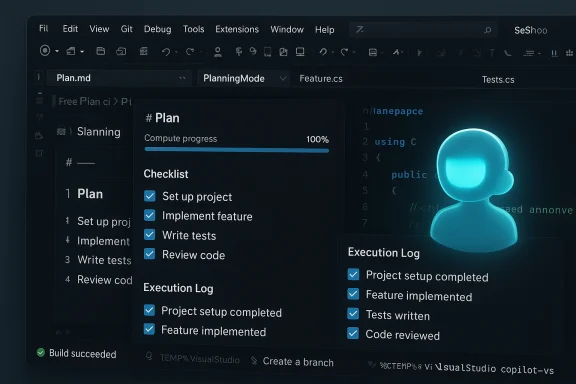Click the phone device toolbar icon
This screenshot has height=384, width=576.
(268, 52)
